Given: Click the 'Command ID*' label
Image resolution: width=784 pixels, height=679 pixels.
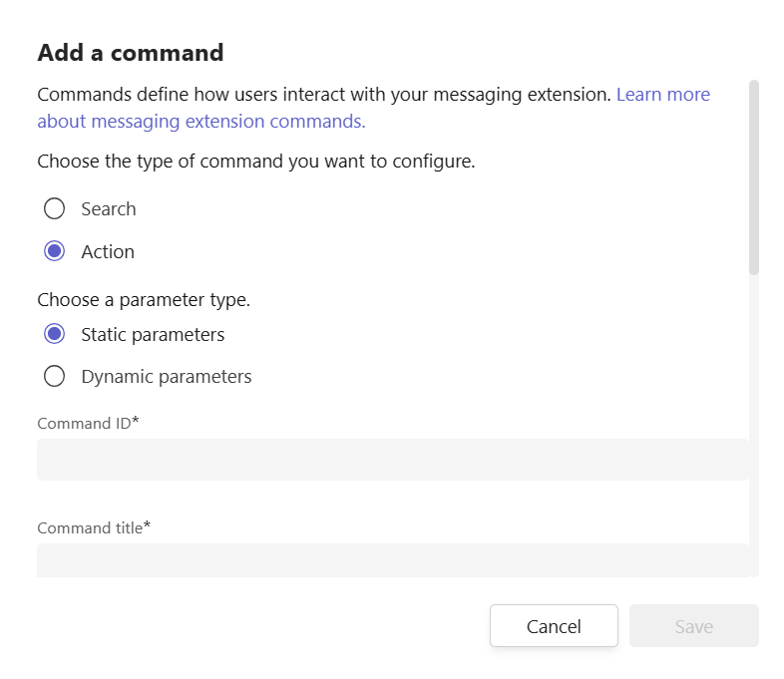Looking at the screenshot, I should point(88,423).
